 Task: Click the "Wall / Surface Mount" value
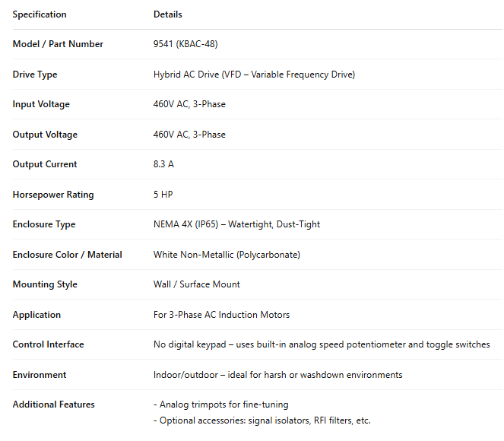(196, 284)
